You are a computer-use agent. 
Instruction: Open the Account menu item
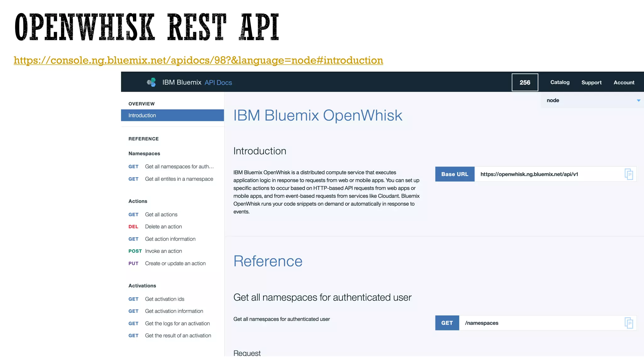624,82
